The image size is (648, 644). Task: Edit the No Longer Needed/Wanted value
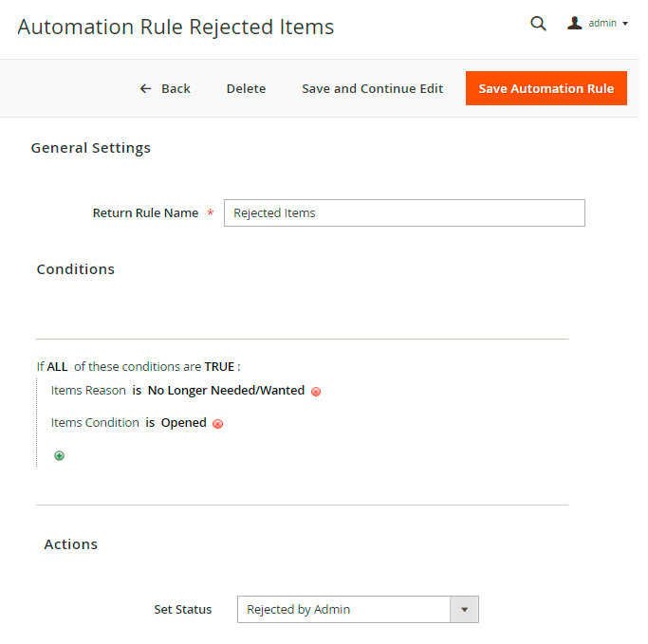(226, 390)
